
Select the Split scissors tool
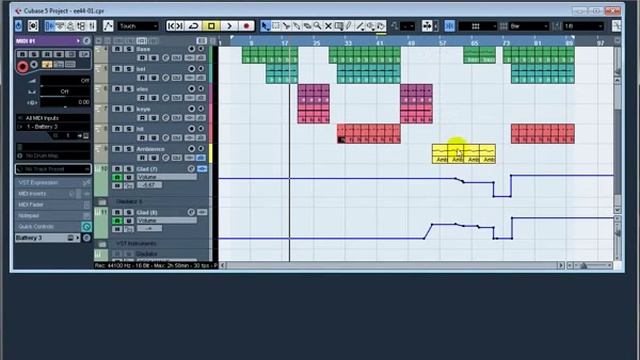tap(287, 26)
